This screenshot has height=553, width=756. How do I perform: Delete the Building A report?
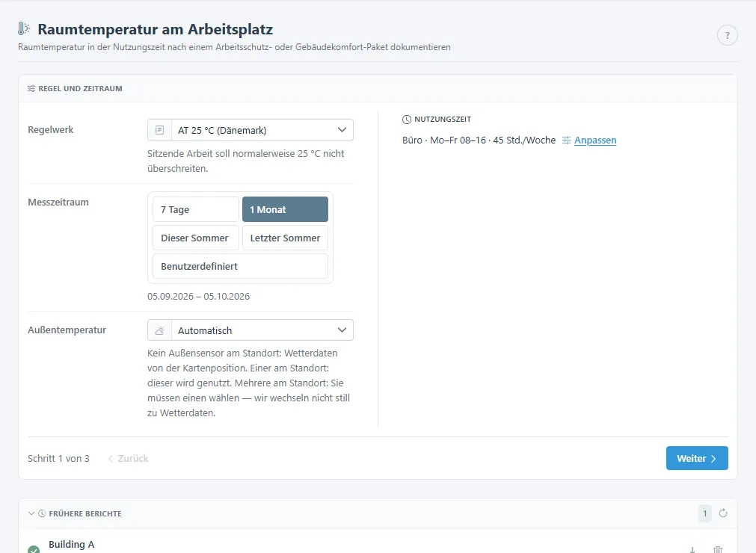point(718,549)
